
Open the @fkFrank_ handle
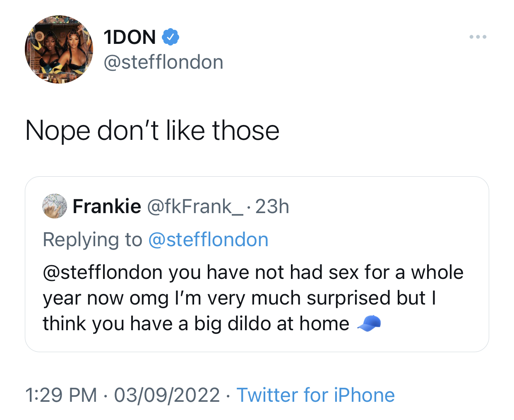[195, 206]
